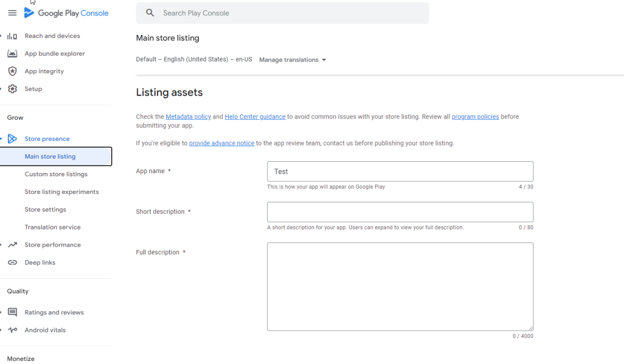Screen dimensions: 624x364
Task: Click the Short description input field
Action: click(x=400, y=212)
